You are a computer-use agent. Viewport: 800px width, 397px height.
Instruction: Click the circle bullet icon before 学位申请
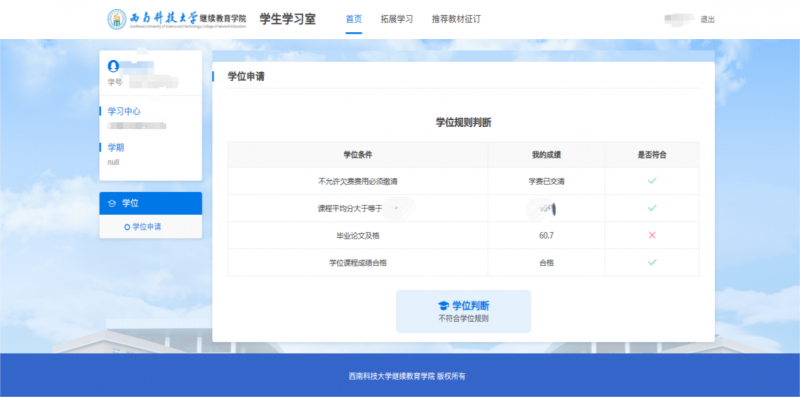point(127,227)
